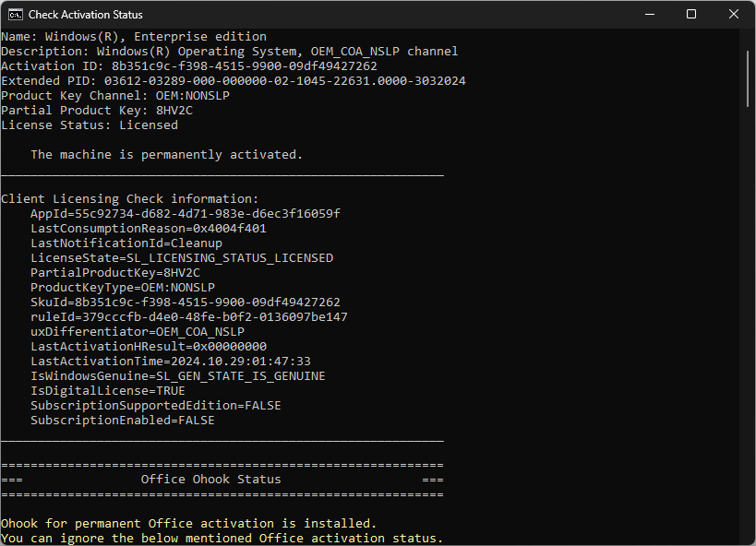Screen dimensions: 756x546
Task: Click 'You can ignore the below mentioned' line
Action: (x=222, y=539)
